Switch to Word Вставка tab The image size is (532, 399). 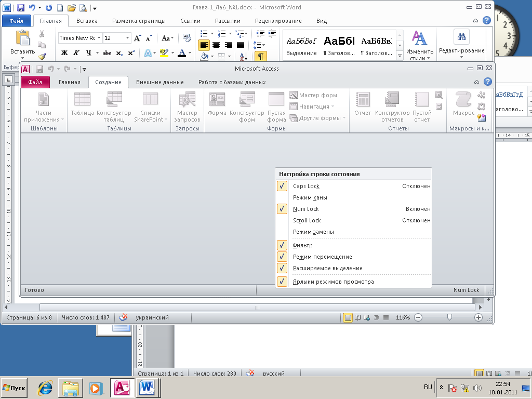(87, 21)
